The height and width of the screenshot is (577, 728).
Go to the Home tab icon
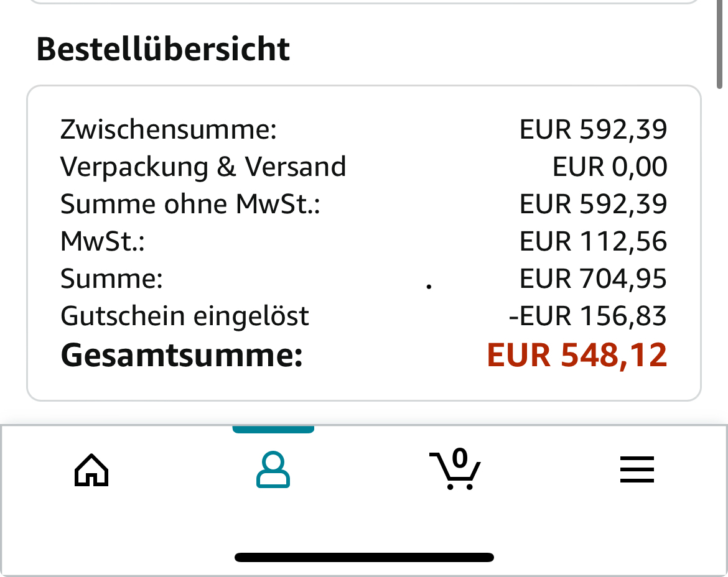pyautogui.click(x=91, y=470)
